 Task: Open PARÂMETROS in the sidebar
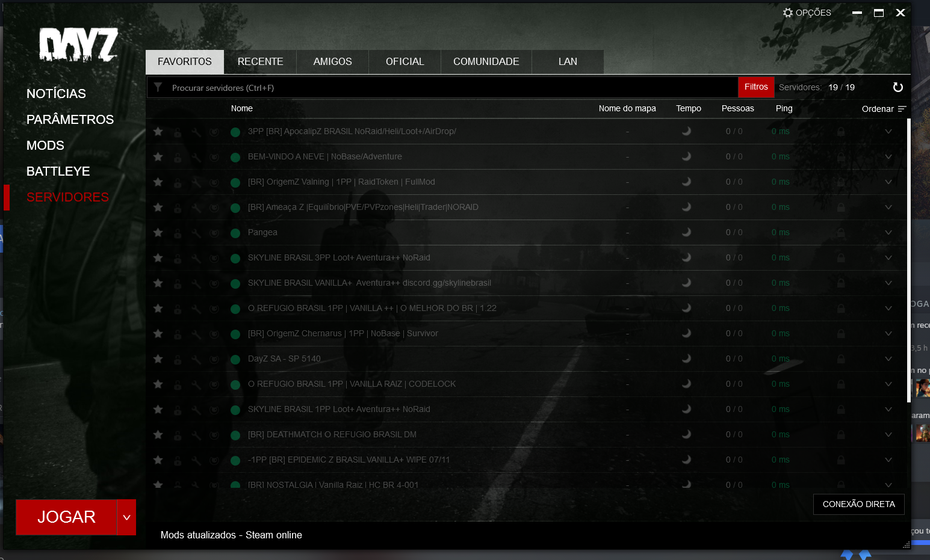tap(70, 120)
